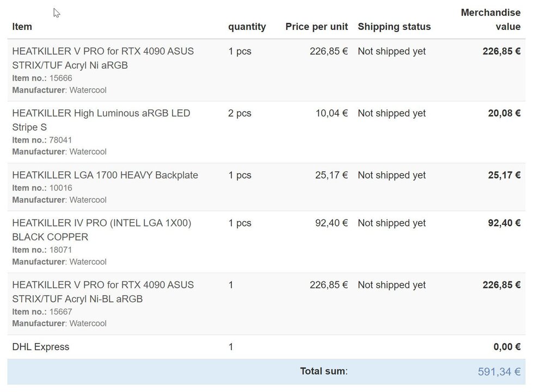Click item number 15667
This screenshot has width=541, height=392.
click(60, 312)
